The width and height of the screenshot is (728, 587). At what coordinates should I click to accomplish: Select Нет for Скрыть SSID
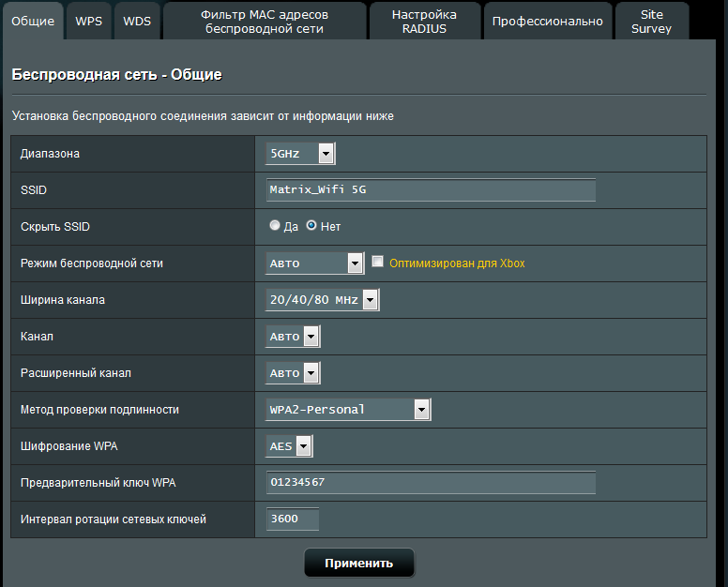tap(311, 226)
